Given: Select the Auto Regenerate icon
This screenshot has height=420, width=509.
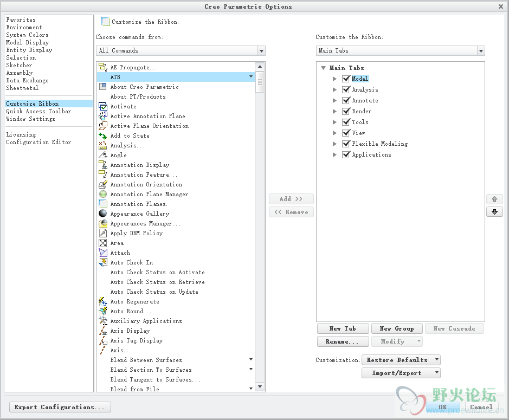Looking at the screenshot, I should (x=103, y=301).
